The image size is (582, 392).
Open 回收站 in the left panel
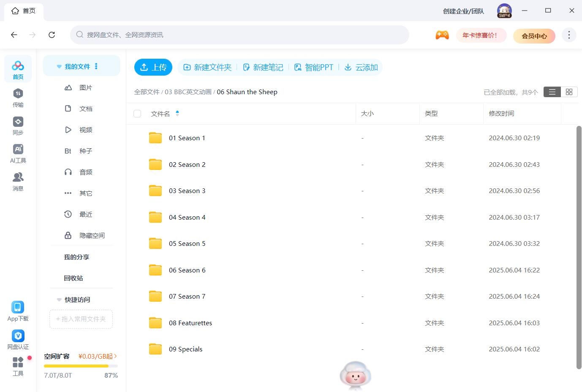[x=73, y=278]
